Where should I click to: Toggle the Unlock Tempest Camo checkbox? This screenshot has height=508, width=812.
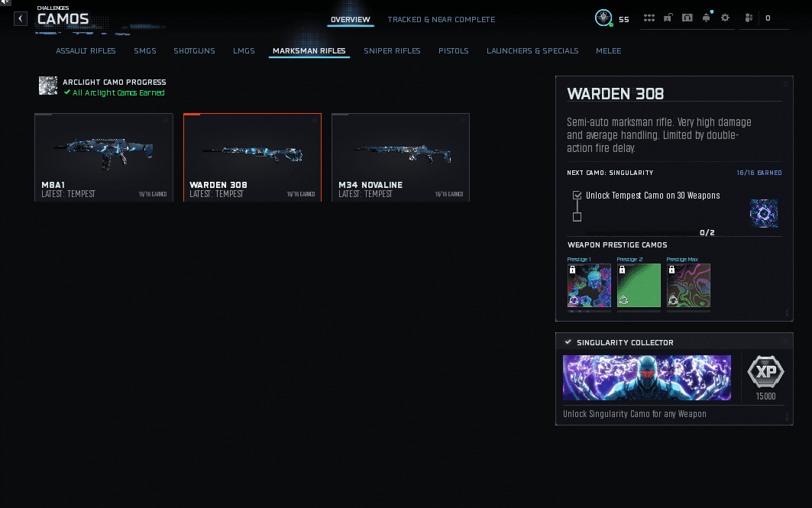577,196
